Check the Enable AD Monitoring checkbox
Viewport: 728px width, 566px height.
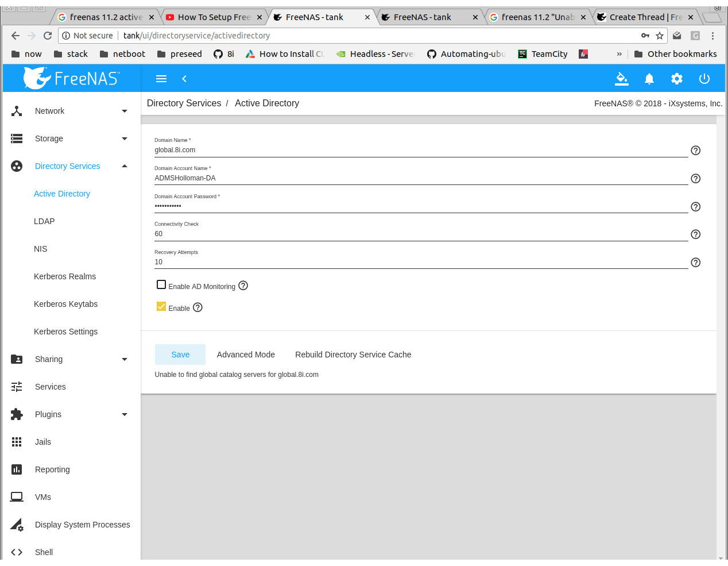point(161,284)
